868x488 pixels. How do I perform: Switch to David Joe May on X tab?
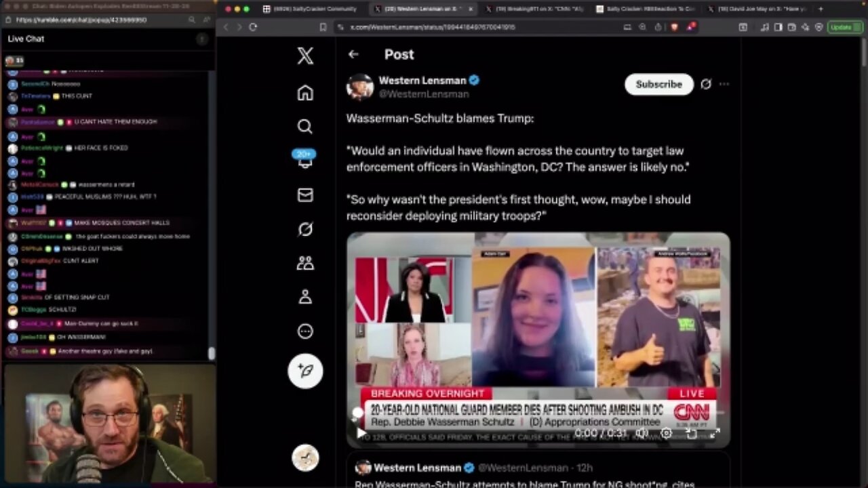click(x=757, y=9)
